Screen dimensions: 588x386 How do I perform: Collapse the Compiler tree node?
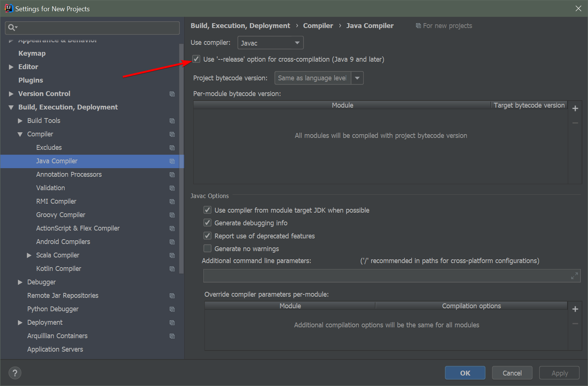[x=20, y=134]
